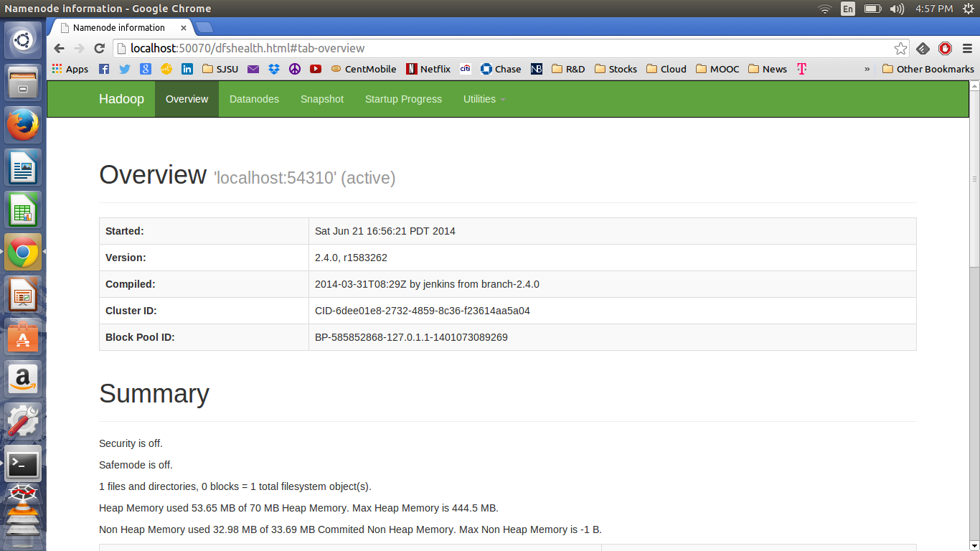The width and height of the screenshot is (980, 551).
Task: Open the En keyboard language menu
Action: pyautogui.click(x=848, y=9)
